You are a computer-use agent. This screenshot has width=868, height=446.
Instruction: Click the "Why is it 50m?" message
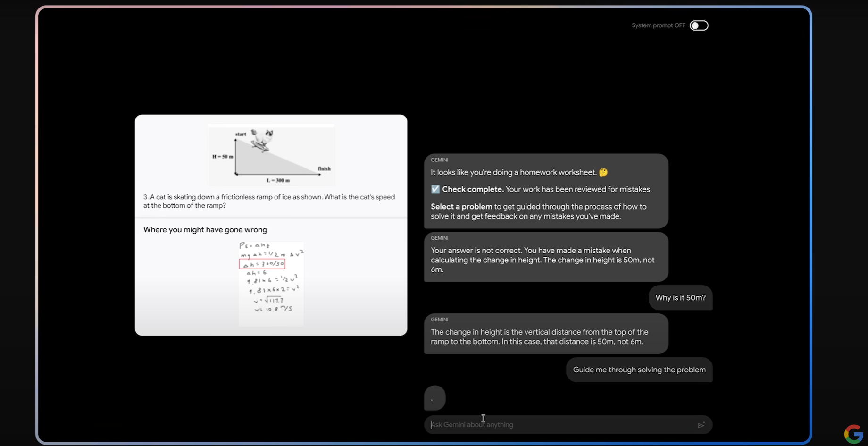[x=680, y=298]
